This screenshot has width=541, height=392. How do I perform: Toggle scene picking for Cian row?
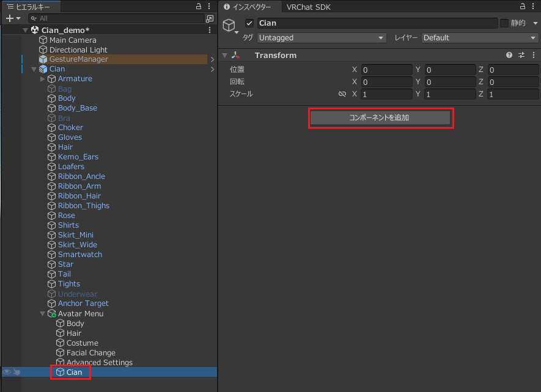17,372
